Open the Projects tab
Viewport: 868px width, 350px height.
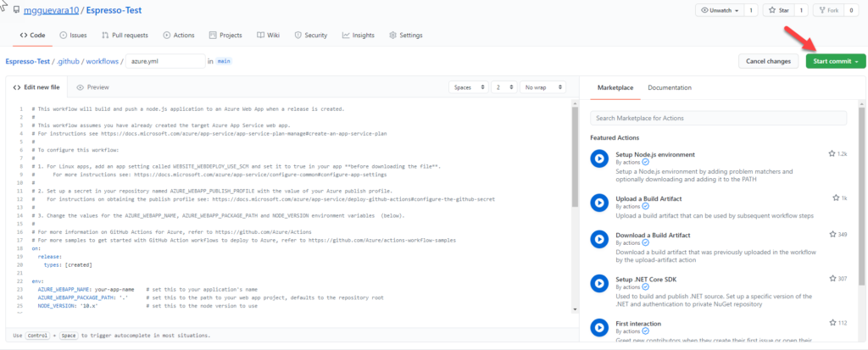225,35
